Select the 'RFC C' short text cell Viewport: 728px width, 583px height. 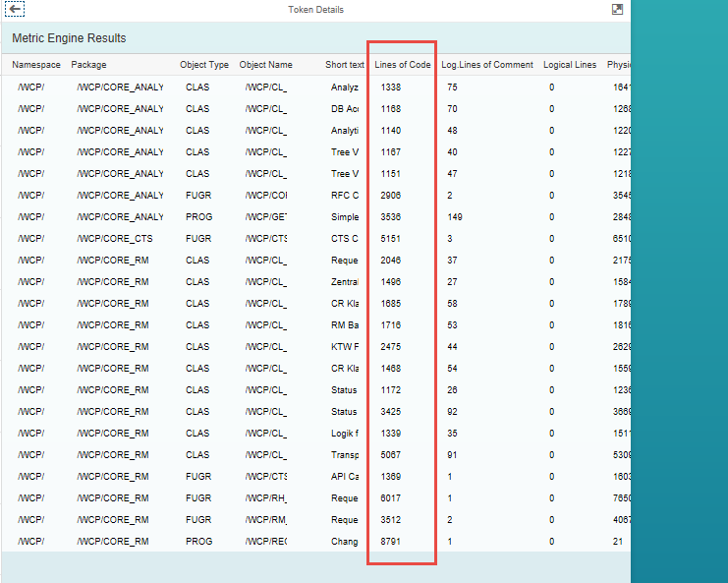345,195
